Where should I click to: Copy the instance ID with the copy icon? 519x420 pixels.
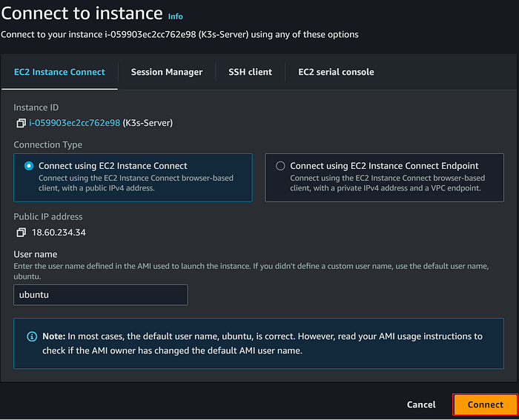[x=21, y=123]
